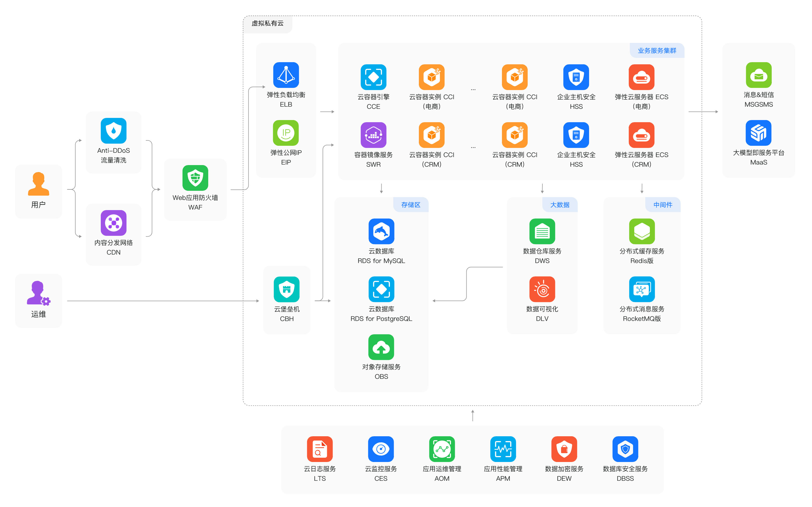Click the "数据仓库服务" text label
The width and height of the screenshot is (812, 507).
point(542,251)
